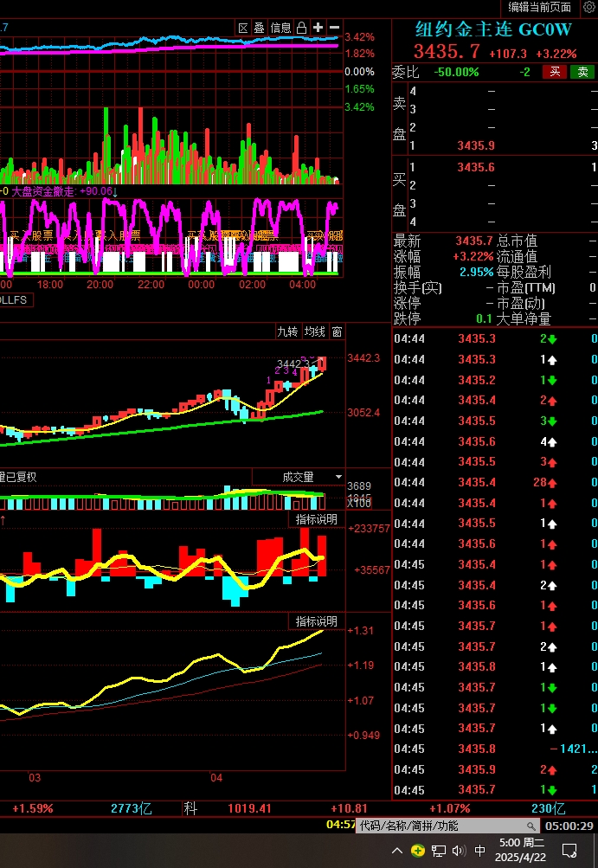598x868 pixels.
Task: Click the 2773亿 turnover in status bar
Action: [x=132, y=809]
